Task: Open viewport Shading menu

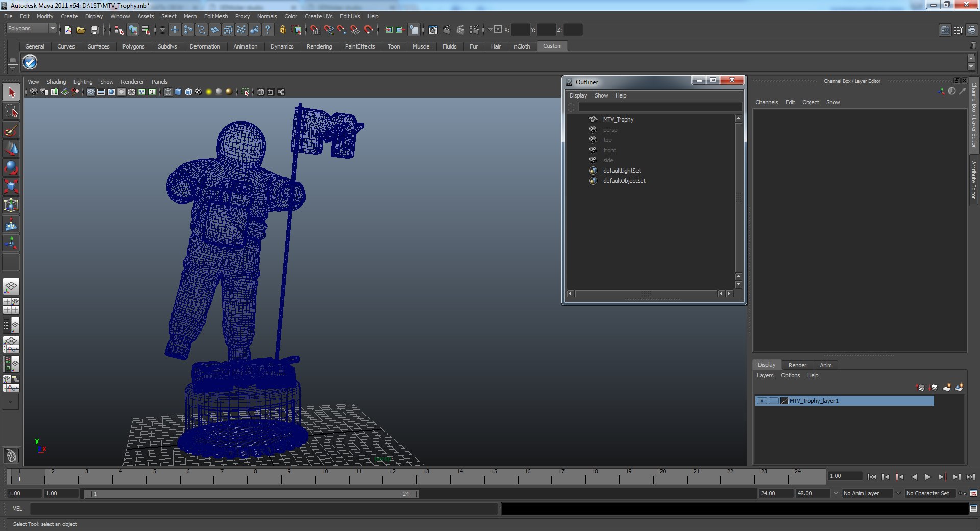Action: (x=56, y=82)
